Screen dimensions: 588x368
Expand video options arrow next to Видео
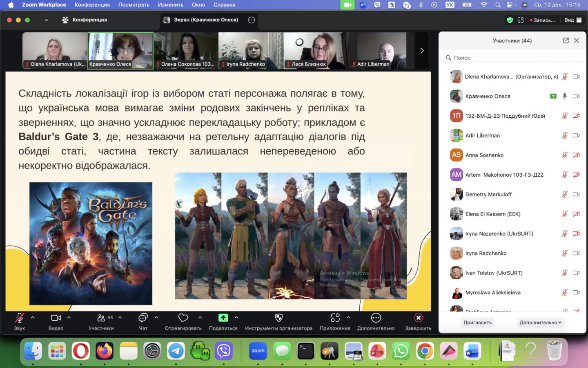tap(69, 317)
